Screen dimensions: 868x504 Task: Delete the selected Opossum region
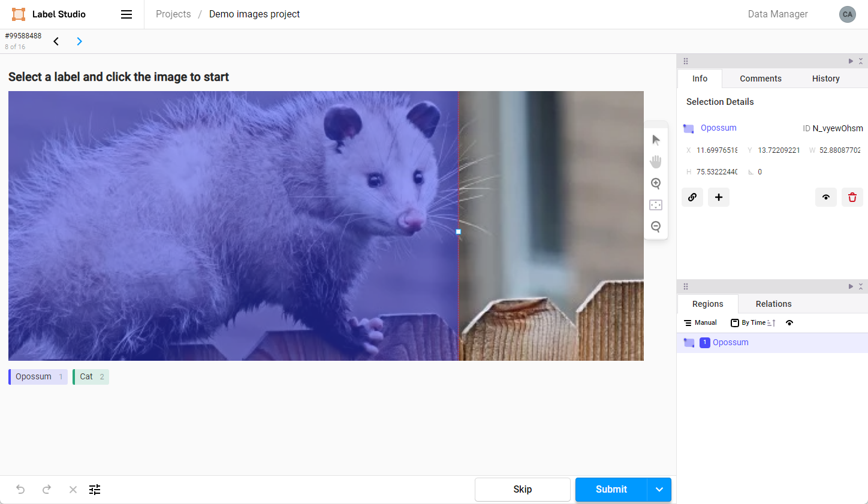coord(852,197)
